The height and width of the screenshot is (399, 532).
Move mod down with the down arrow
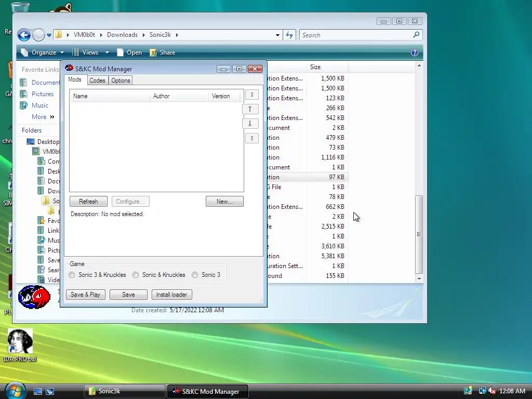coord(250,124)
